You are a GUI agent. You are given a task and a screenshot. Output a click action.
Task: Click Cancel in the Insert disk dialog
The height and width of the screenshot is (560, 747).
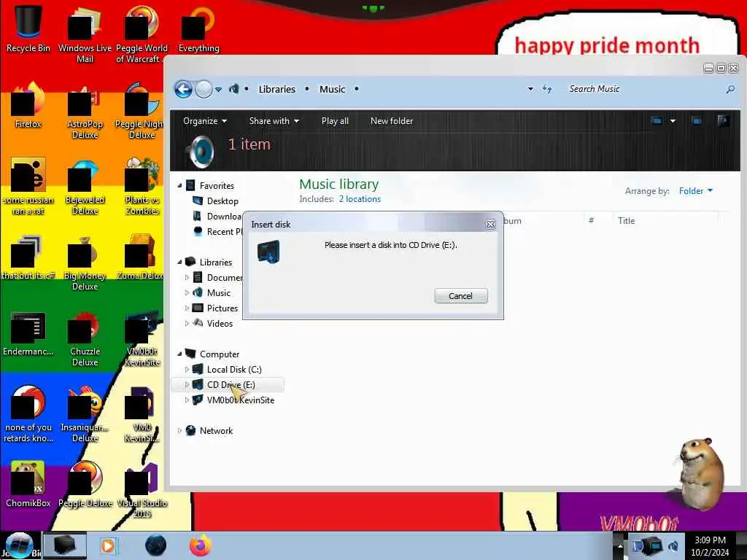(x=461, y=296)
